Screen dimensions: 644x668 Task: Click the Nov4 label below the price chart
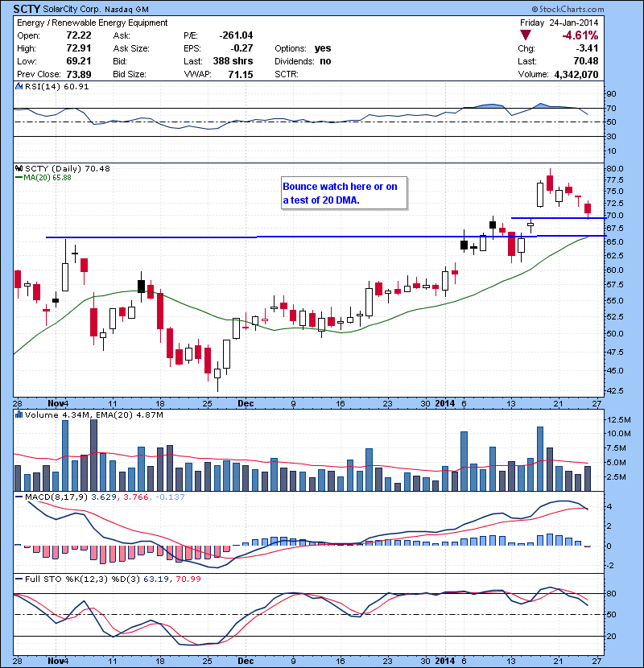[x=58, y=403]
